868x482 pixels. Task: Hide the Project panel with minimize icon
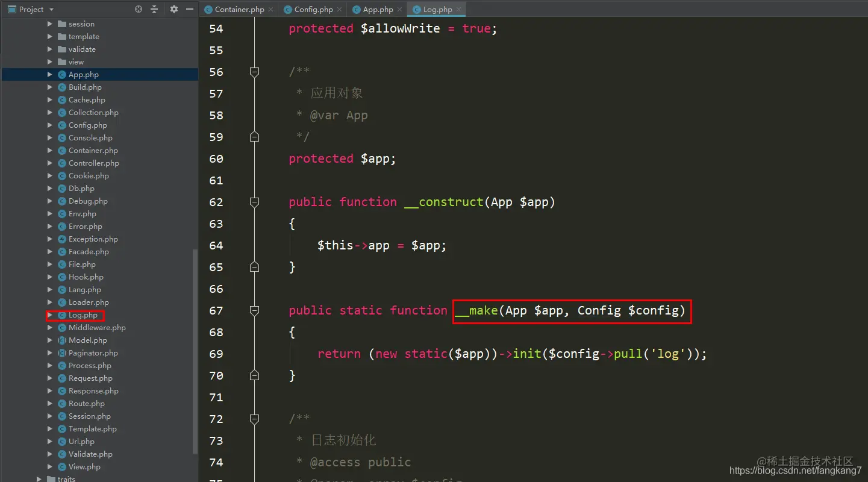click(x=190, y=9)
